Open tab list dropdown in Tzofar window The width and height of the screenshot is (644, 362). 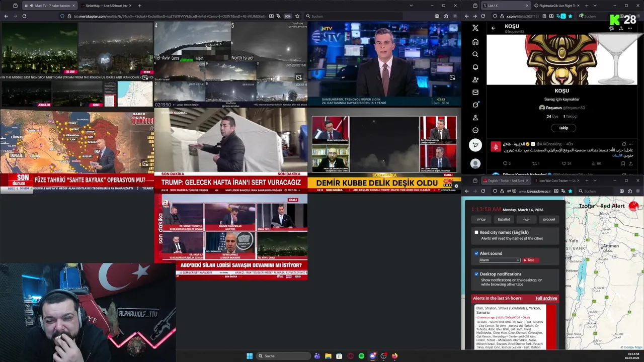pyautogui.click(x=595, y=180)
